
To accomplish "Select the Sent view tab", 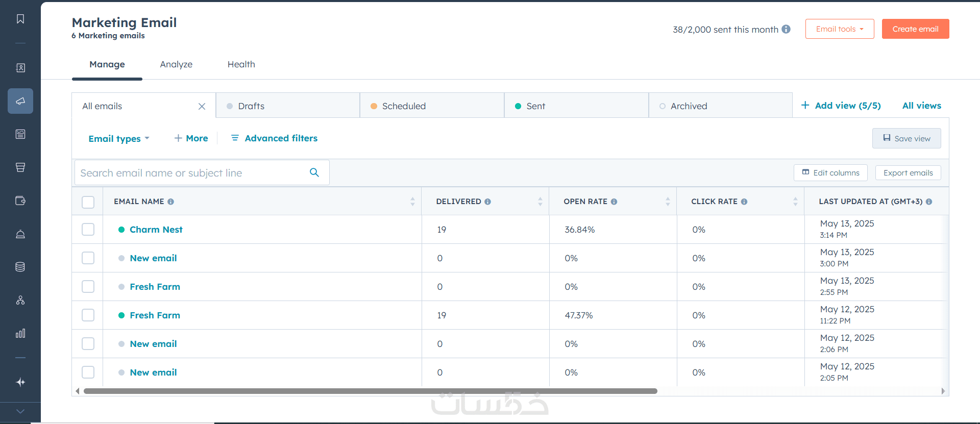I will point(576,106).
